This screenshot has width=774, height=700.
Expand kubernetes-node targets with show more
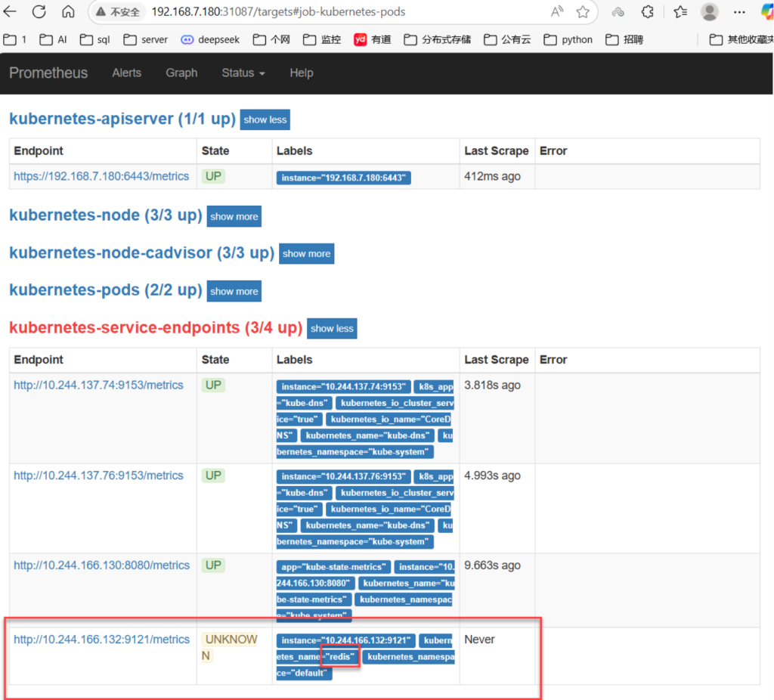(x=234, y=216)
